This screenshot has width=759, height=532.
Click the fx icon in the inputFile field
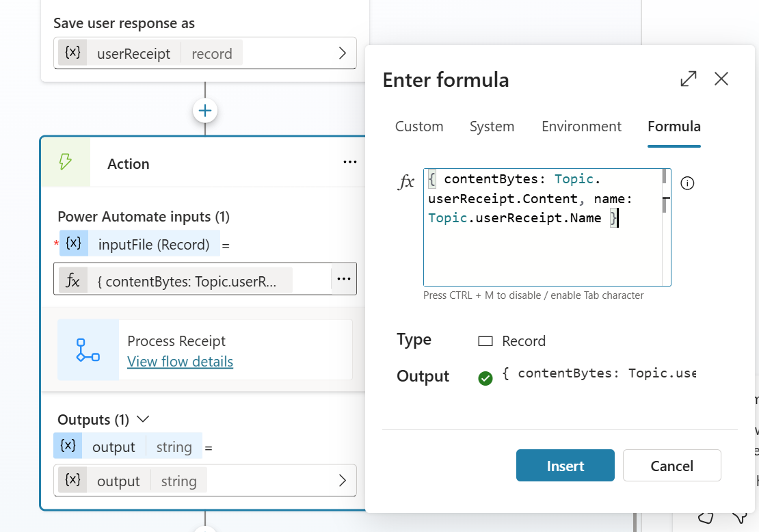coord(73,280)
